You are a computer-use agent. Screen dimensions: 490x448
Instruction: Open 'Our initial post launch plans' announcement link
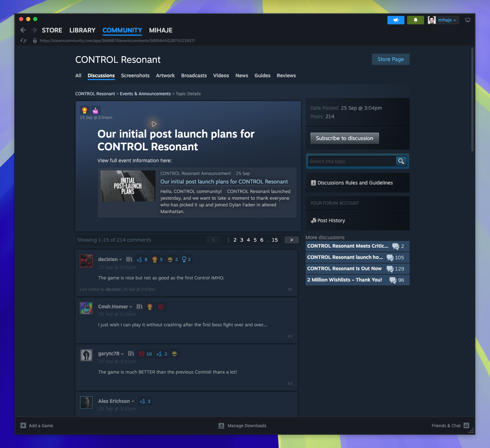point(224,182)
